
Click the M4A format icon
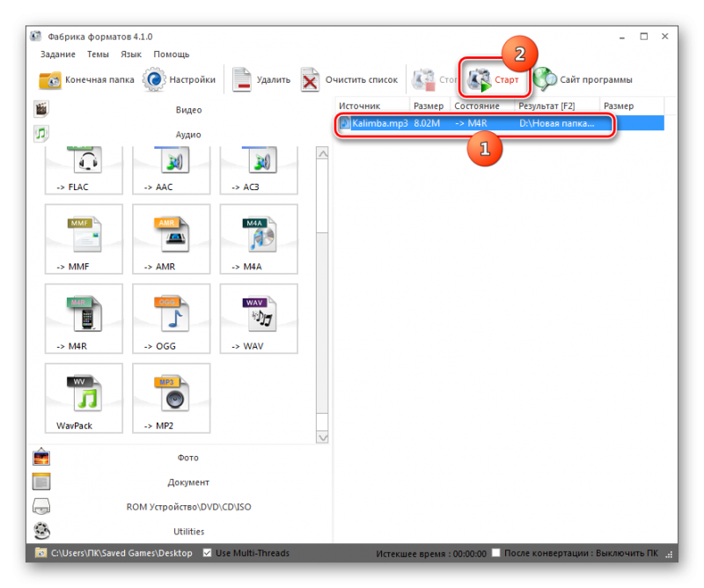click(x=259, y=240)
